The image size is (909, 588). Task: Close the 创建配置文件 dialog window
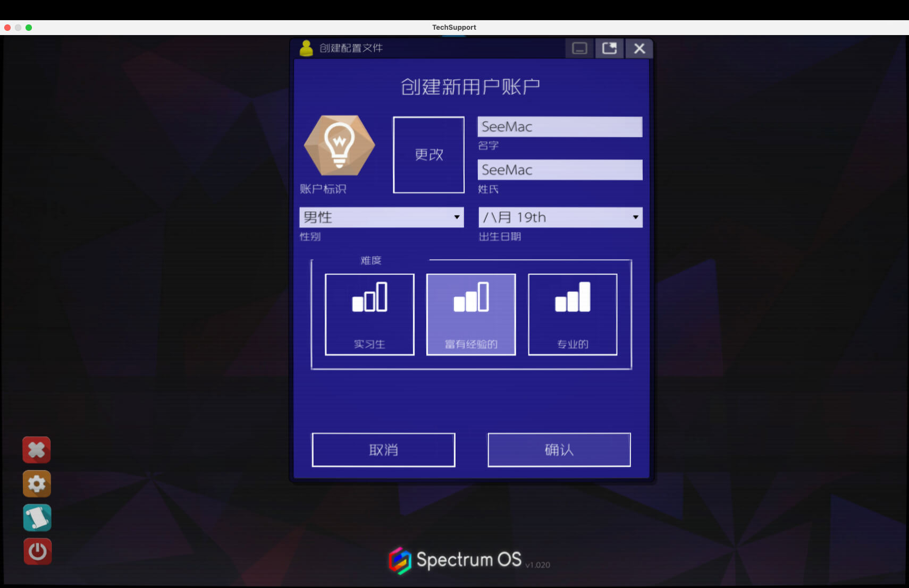(x=639, y=48)
